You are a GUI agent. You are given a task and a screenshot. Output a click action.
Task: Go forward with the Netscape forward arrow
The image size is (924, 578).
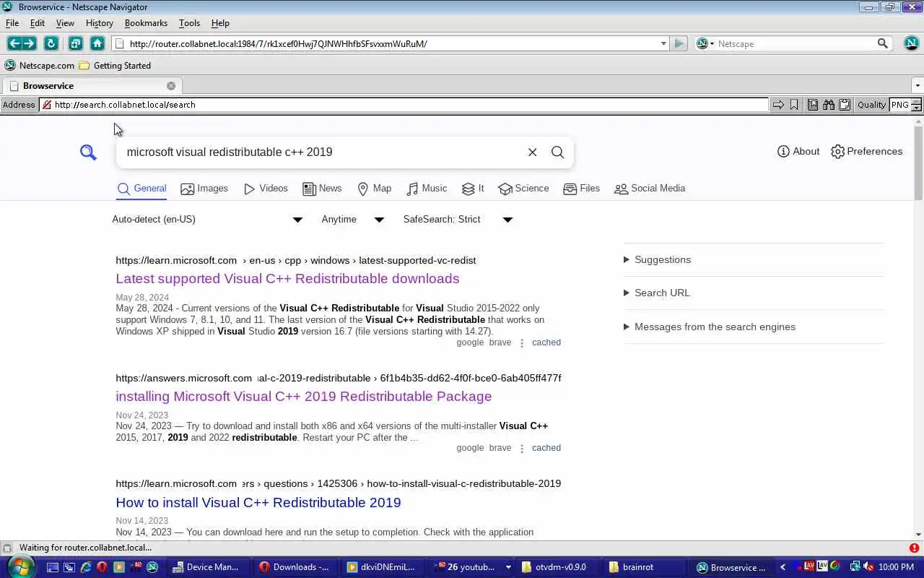tap(29, 43)
